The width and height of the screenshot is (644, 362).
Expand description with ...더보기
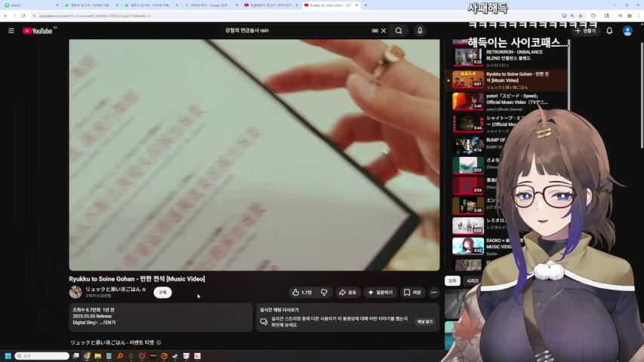tap(108, 323)
